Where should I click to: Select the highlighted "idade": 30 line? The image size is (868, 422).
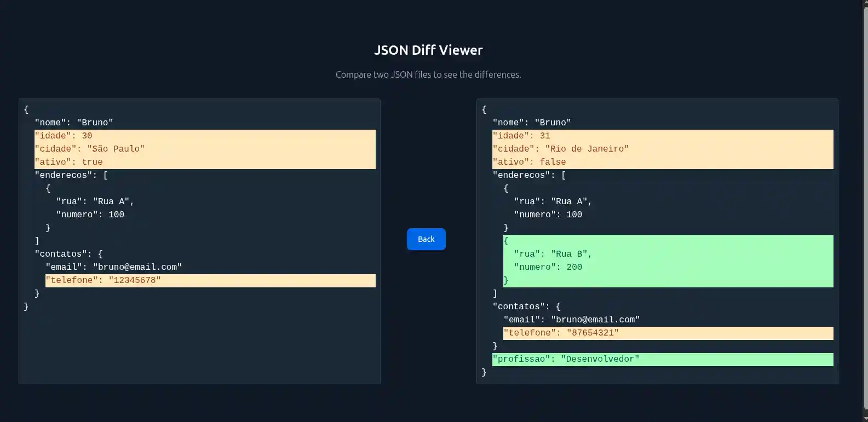pos(64,136)
